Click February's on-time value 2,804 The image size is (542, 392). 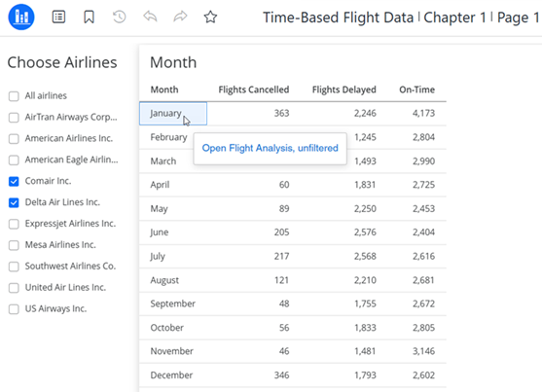tap(423, 137)
